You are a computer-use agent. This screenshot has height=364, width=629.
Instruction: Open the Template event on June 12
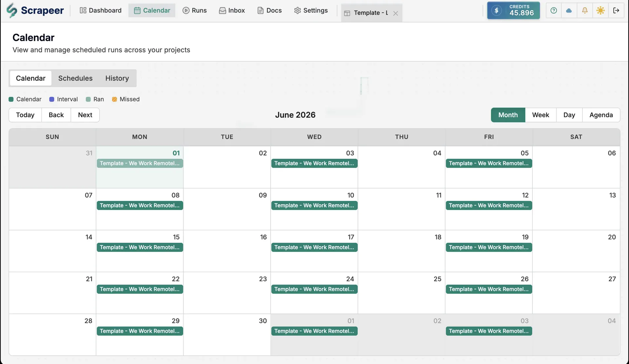click(489, 205)
